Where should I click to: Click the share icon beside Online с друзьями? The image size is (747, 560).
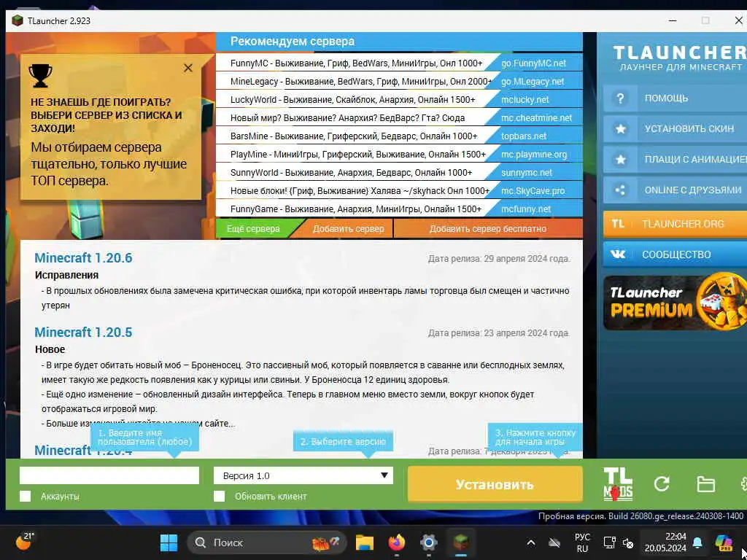(620, 190)
